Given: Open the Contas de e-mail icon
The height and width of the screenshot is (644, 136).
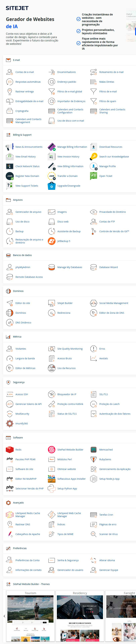Looking at the screenshot, I should [10, 72].
